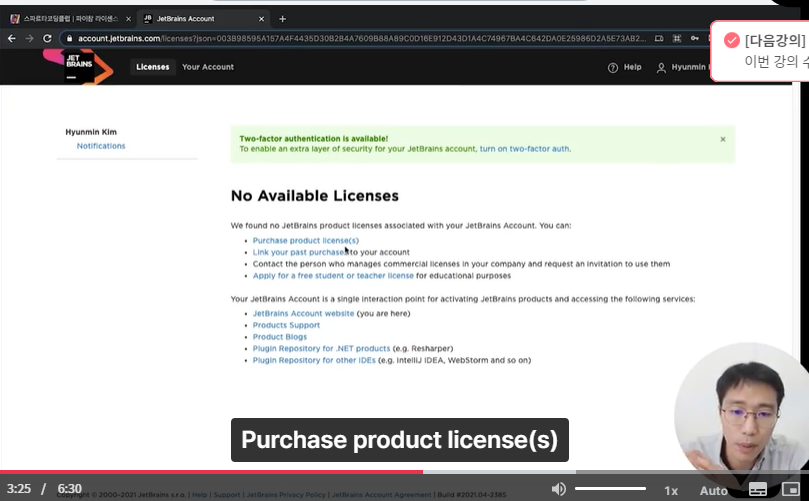This screenshot has height=501, width=809.
Task: Open Plugin Repository for .NET products link
Action: click(321, 348)
